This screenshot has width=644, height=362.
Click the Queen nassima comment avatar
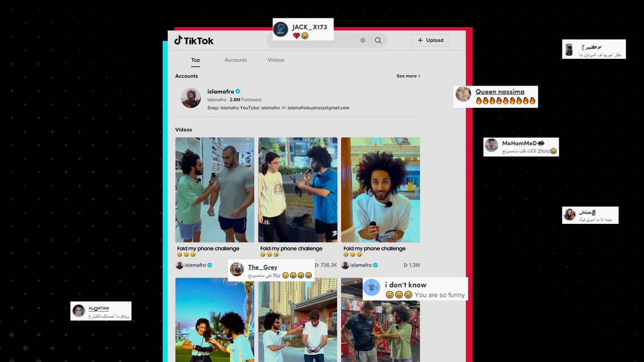coord(463,94)
